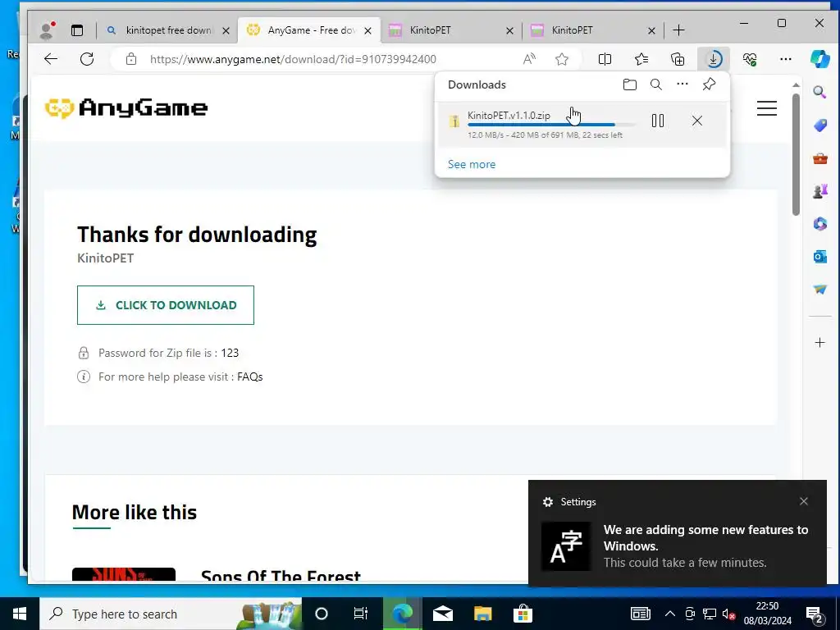Open sidebar Search icon
The height and width of the screenshot is (630, 840).
pyautogui.click(x=819, y=92)
